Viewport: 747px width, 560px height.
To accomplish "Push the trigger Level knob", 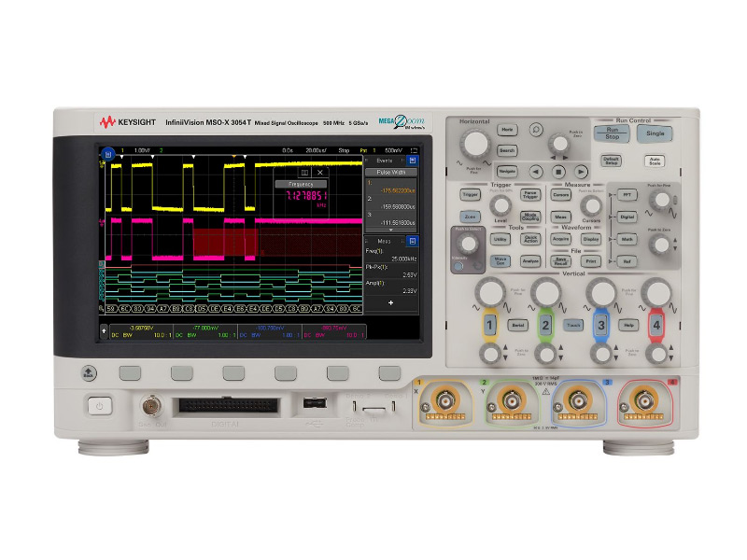I will pyautogui.click(x=500, y=205).
